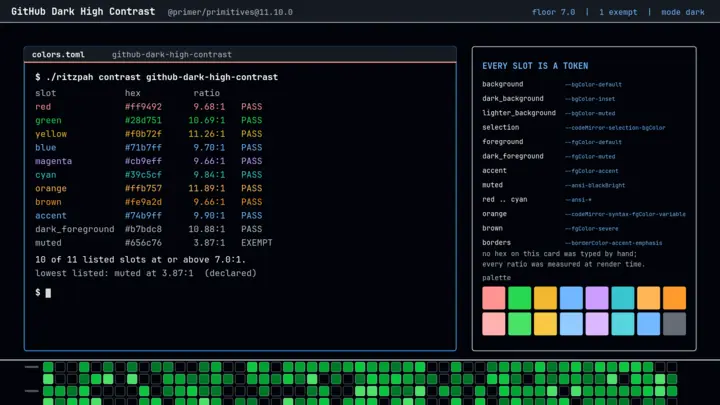The image size is (720, 405).
Task: Click the 1 exempt header indicator
Action: pos(618,12)
